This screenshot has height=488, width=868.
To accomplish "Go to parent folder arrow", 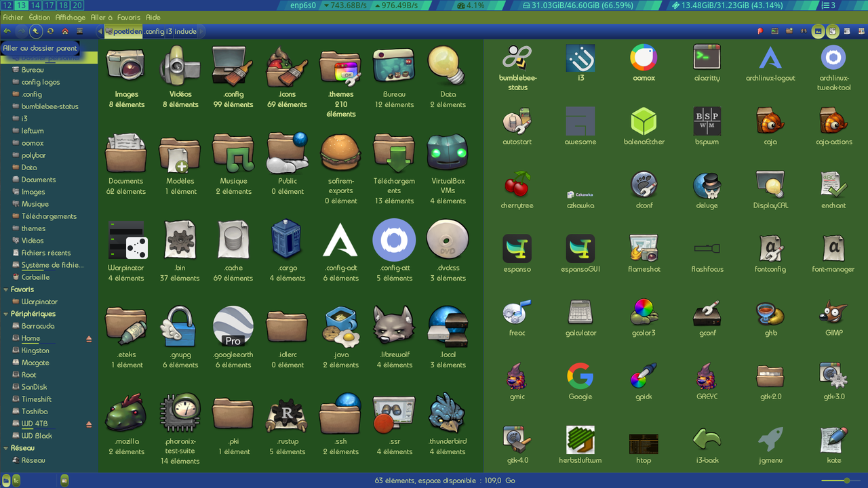I will (x=36, y=31).
